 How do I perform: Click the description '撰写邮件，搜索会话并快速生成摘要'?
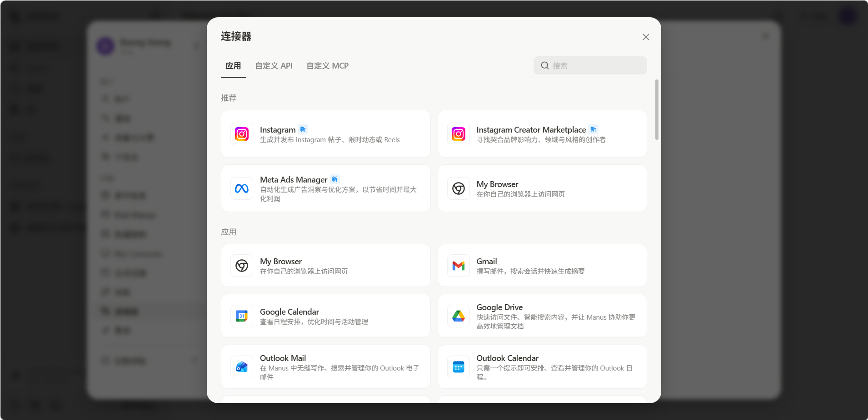(x=530, y=272)
